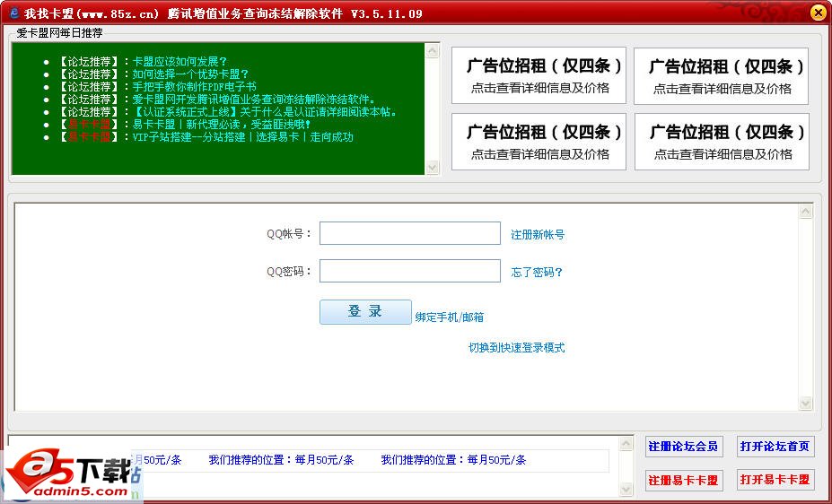Screen dimensions: 832x504
Task: Click 切换到快速登录模式 link
Action: pyautogui.click(x=516, y=348)
